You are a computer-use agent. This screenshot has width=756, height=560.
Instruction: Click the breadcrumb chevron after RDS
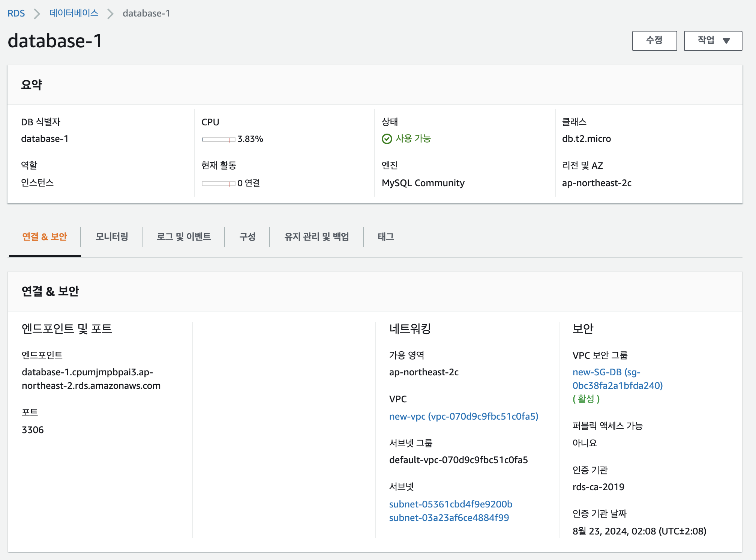[x=37, y=14]
